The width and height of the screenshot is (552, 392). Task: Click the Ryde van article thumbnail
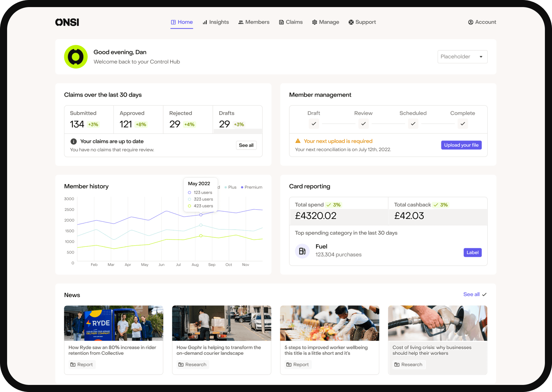pyautogui.click(x=114, y=323)
